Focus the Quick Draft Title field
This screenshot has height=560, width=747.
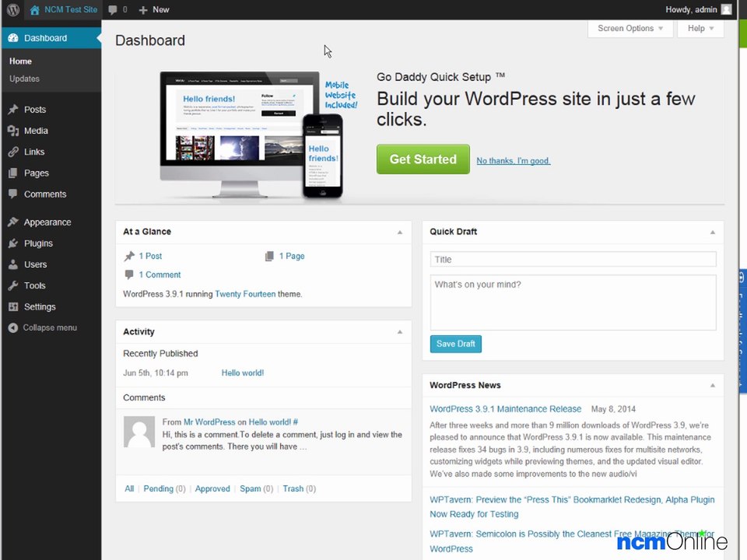point(573,260)
